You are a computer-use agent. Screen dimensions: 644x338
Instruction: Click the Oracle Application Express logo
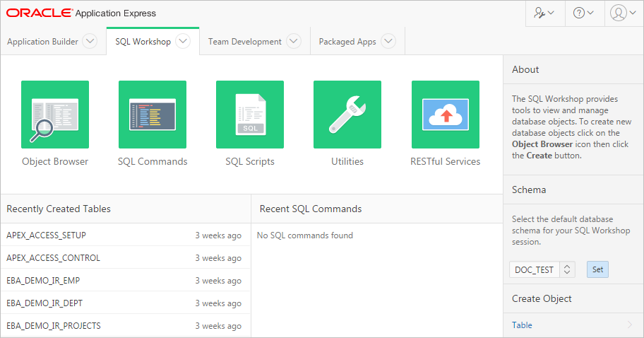(81, 13)
